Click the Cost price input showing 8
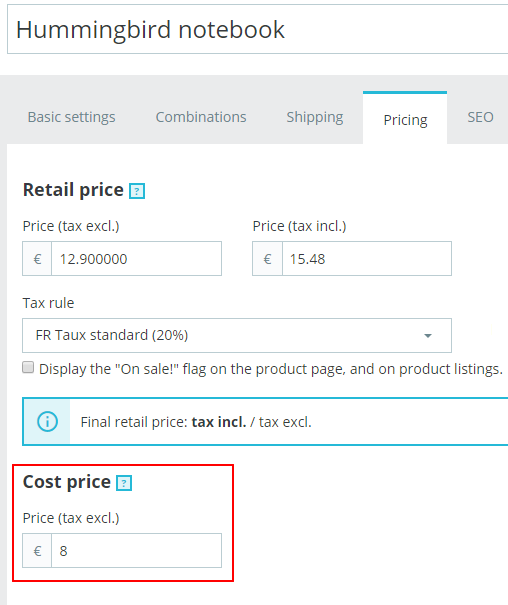The image size is (508, 605). (x=137, y=551)
